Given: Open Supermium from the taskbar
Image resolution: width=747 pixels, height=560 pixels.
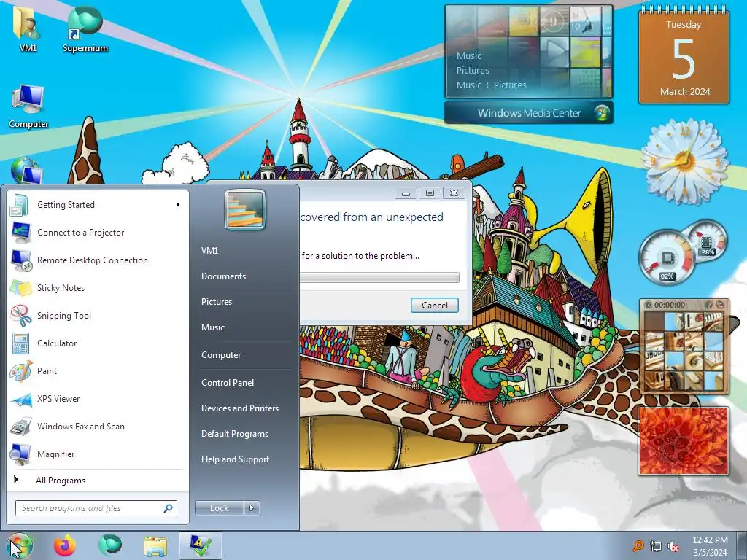Looking at the screenshot, I should click(x=110, y=545).
